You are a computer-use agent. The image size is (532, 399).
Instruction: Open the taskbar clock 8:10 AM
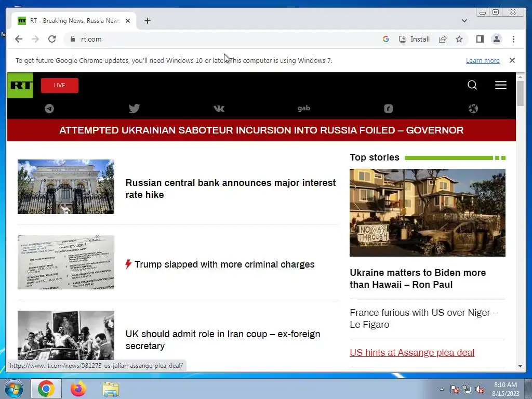tap(506, 389)
